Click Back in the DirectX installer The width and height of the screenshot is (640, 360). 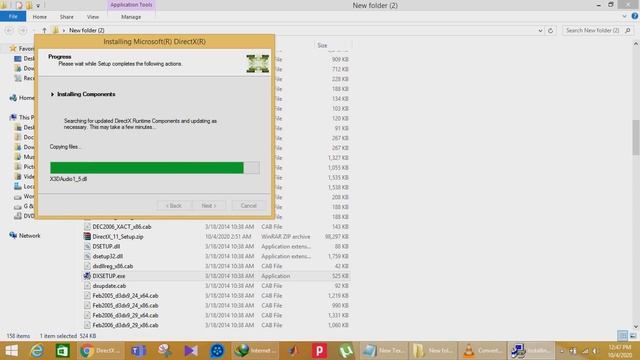click(x=173, y=205)
